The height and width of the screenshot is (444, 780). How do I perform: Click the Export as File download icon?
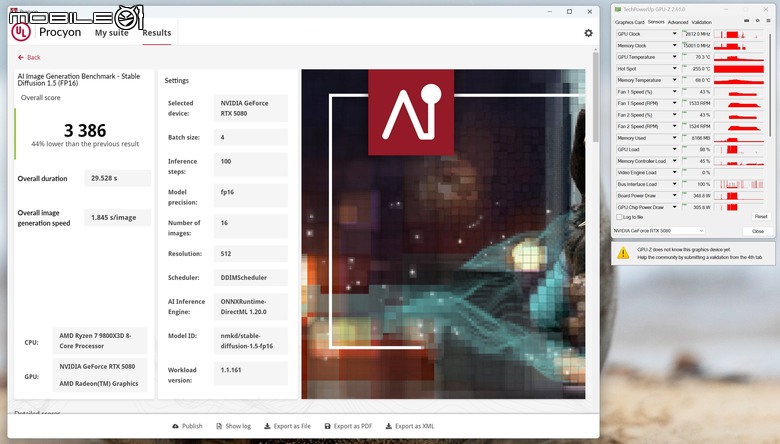tap(267, 426)
